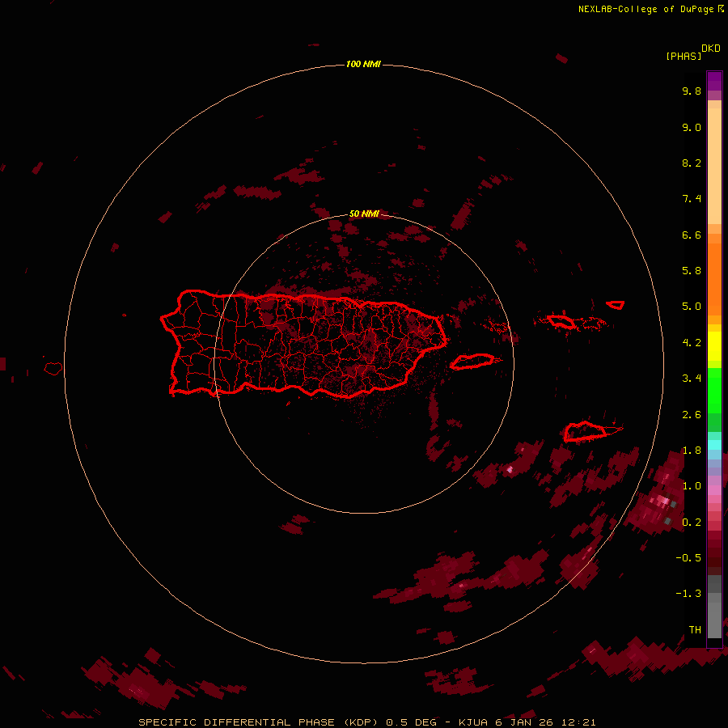This screenshot has height=728, width=728.
Task: Click the 6.6 legend value
Action: tap(692, 235)
